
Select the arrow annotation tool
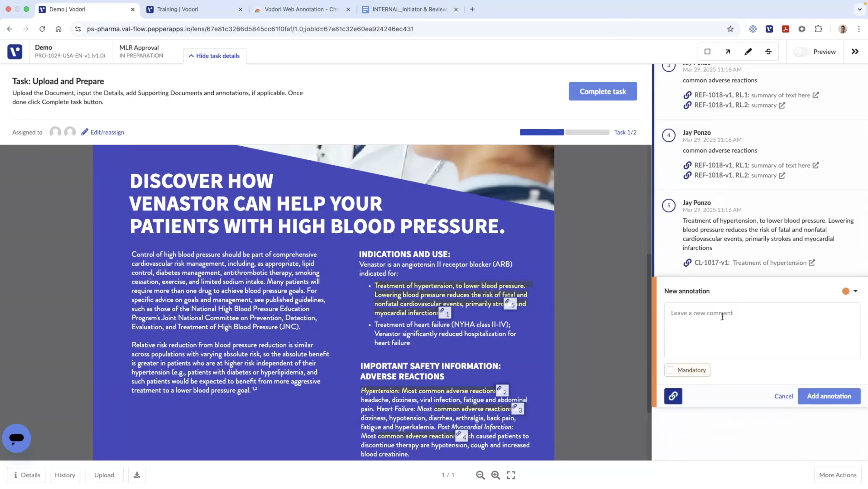(x=728, y=52)
